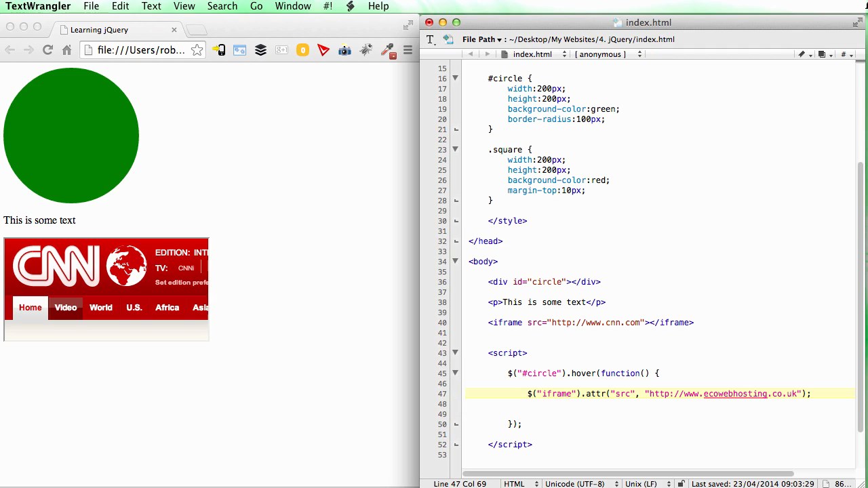Open the Edit menu

(x=120, y=6)
